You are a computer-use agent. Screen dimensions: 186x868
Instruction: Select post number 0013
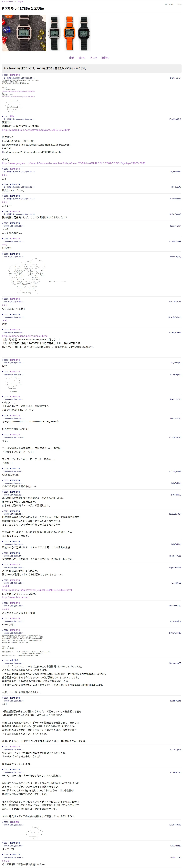6,360
